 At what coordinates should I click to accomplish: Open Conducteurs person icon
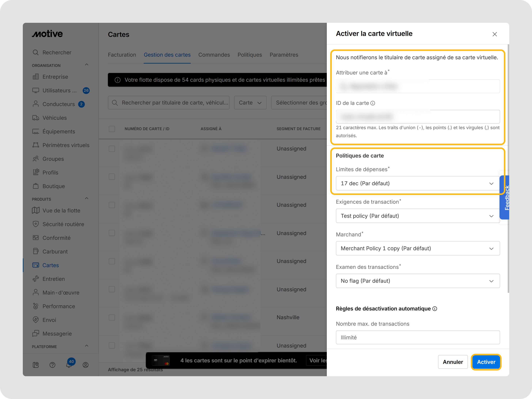coord(36,104)
